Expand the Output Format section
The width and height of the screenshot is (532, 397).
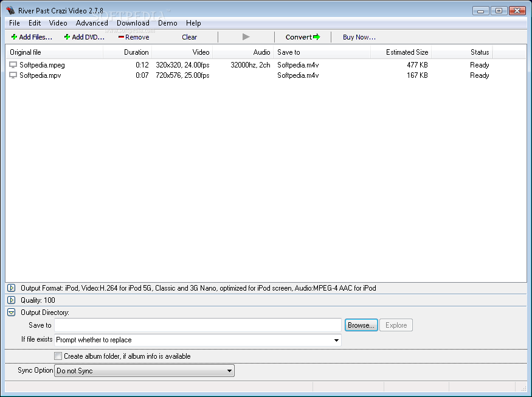[x=11, y=288]
